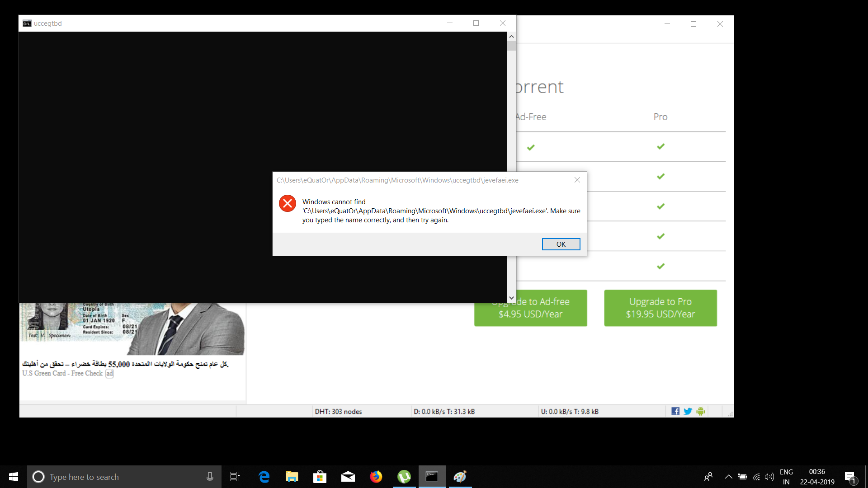Click the battery icon in tray
The width and height of the screenshot is (868, 488).
tap(742, 477)
